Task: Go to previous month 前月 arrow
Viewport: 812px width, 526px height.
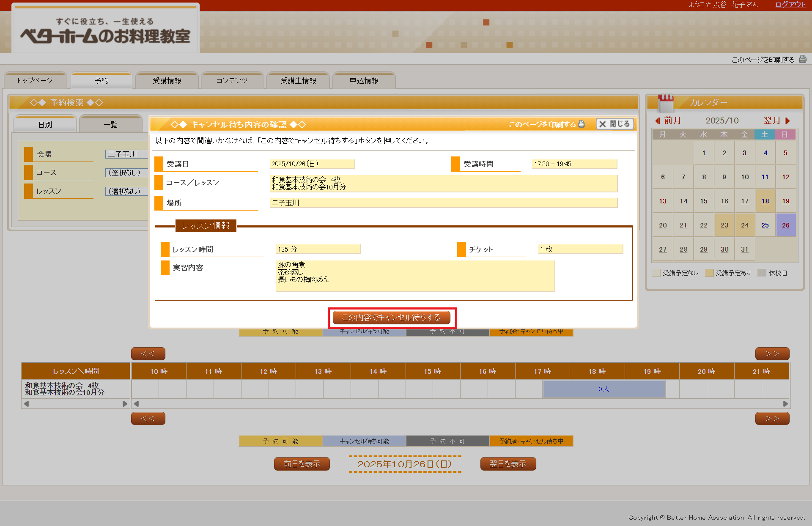Action: click(658, 121)
